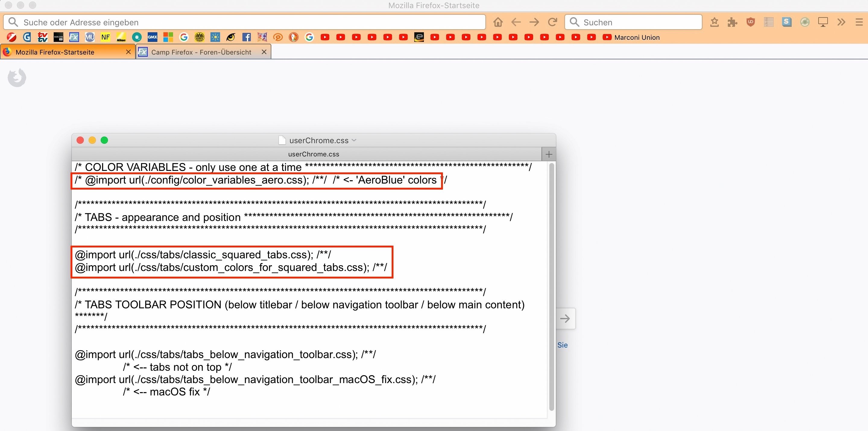Reload the current page
The height and width of the screenshot is (431, 868).
[x=552, y=22]
